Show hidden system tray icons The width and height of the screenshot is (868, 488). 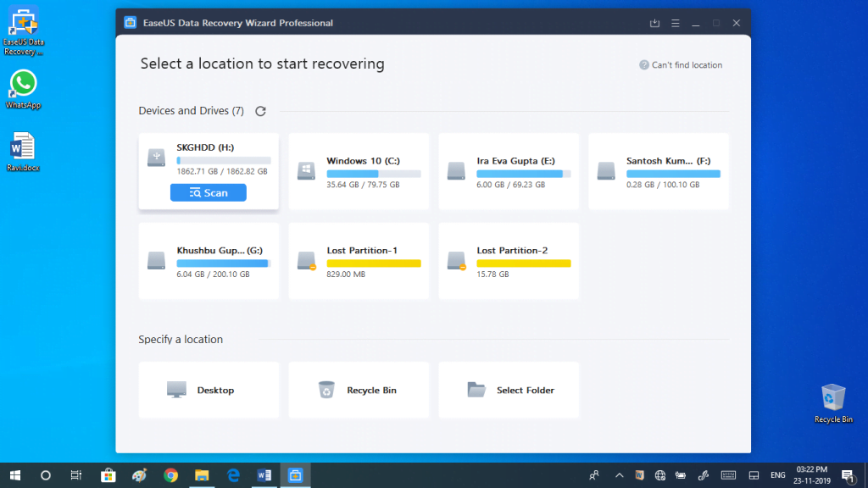[620, 475]
